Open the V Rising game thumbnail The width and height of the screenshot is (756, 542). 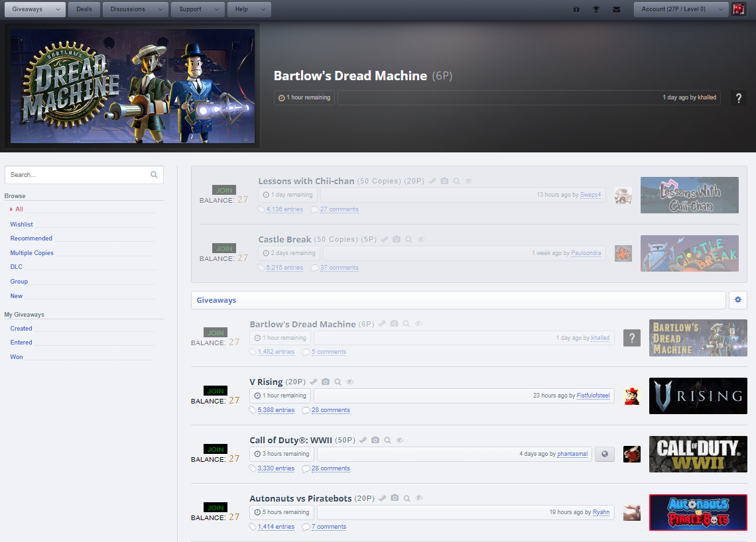click(x=698, y=396)
